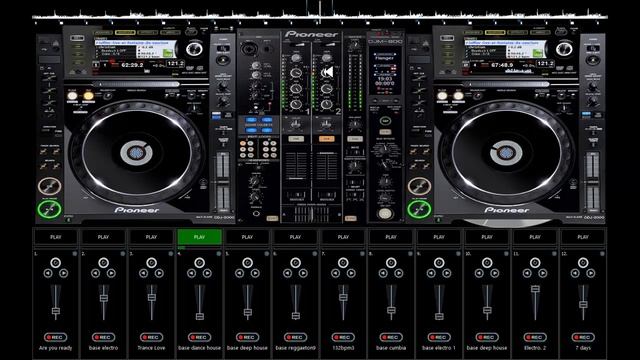This screenshot has width=640, height=360.
Task: Toggle the grey dot on base electro slot
Action: tap(122, 254)
